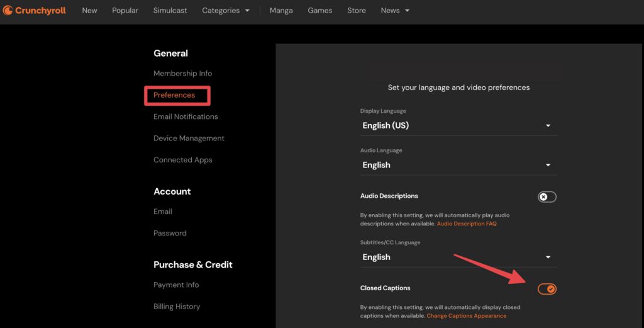Go to the Games page
This screenshot has width=644, height=328.
tap(320, 10)
